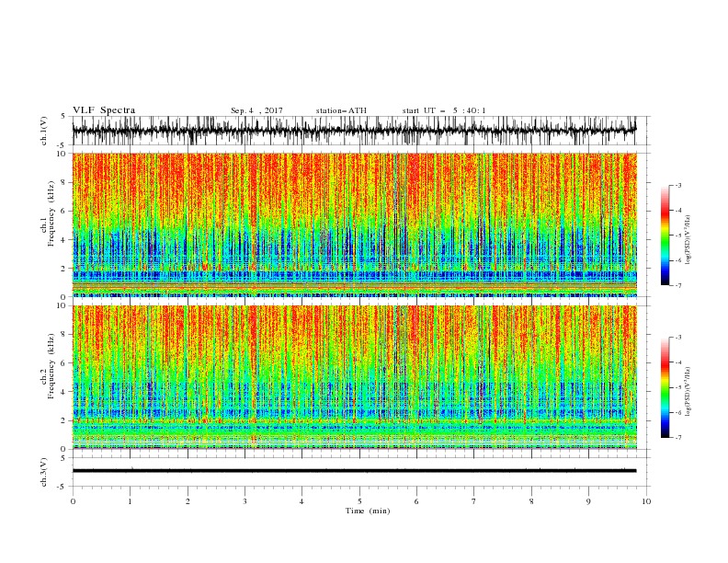Click the "8" kHz tick of ch.1 spectrogram
The height and width of the screenshot is (563, 728).
64,182
